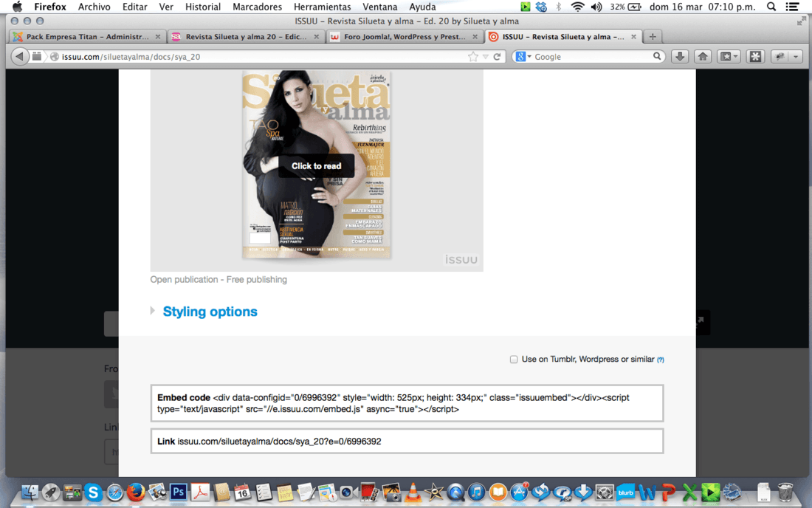
Task: Follow the Free publishing link
Action: tap(256, 280)
